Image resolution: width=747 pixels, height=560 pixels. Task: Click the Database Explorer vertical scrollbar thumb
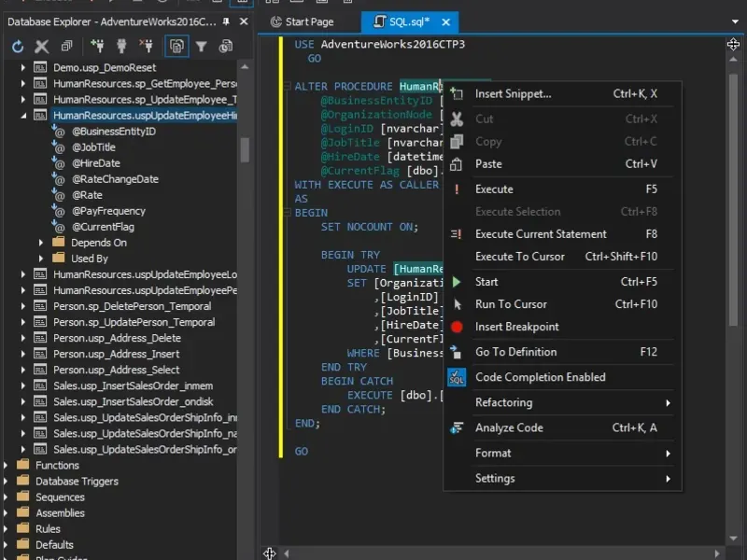click(x=245, y=149)
